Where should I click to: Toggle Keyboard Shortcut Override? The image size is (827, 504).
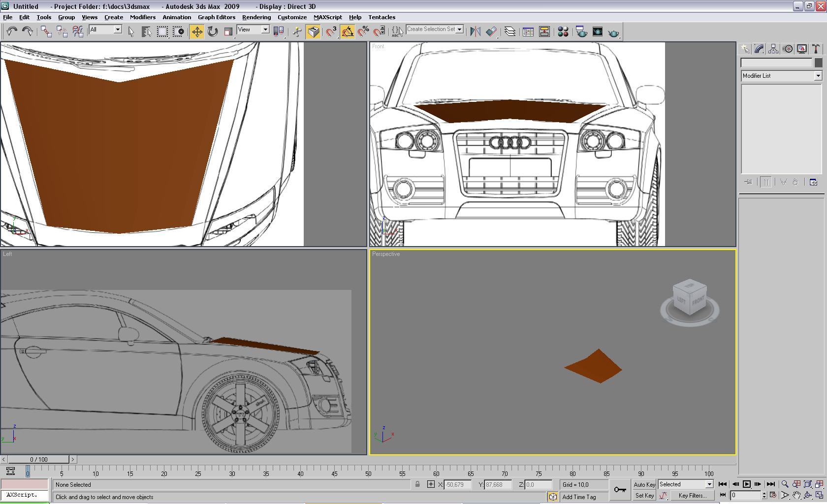point(313,31)
